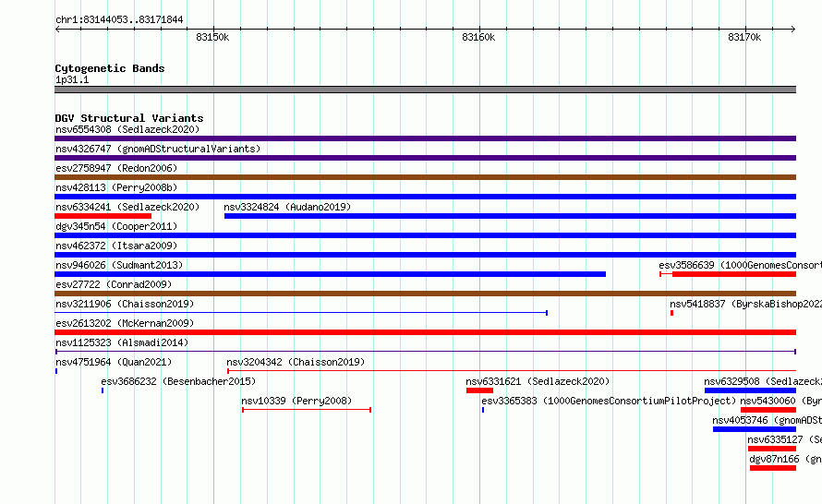Select the nsv6329508 Sedlazeck label
This screenshot has width=822, height=504.
[x=763, y=381]
